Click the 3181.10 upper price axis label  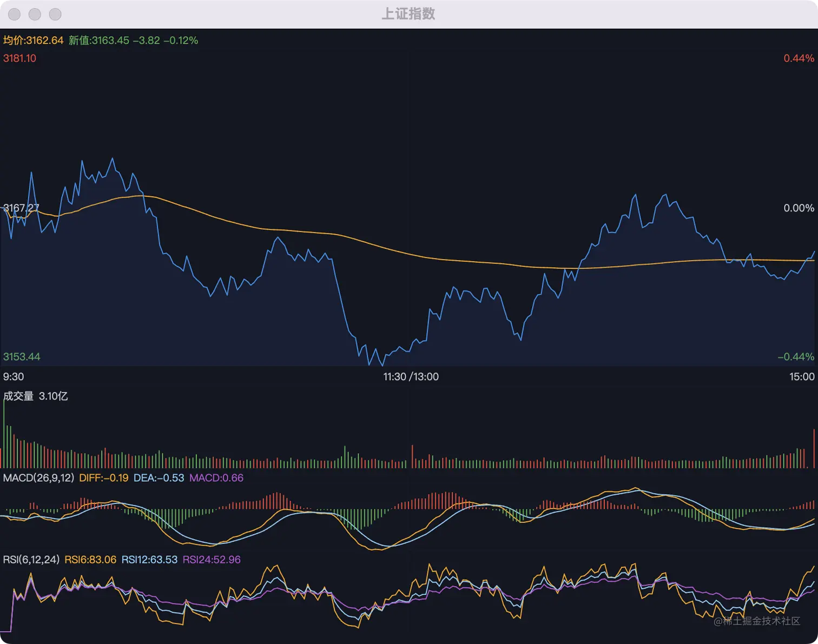[x=19, y=58]
